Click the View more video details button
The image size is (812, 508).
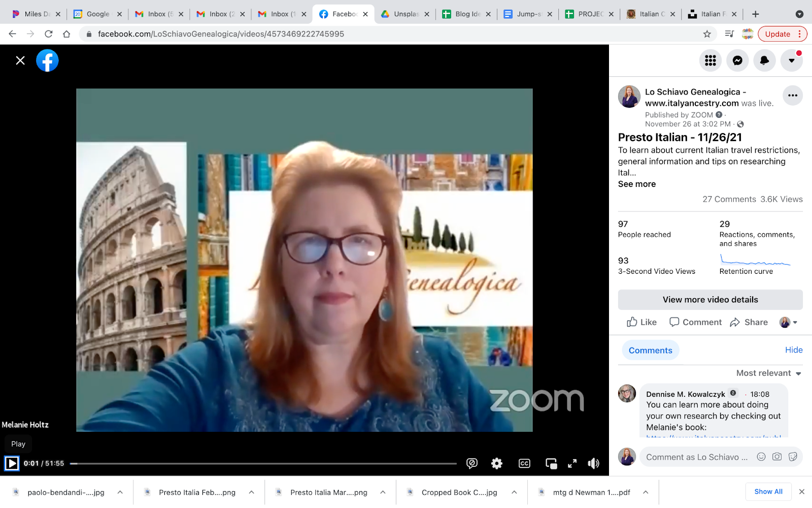click(710, 300)
